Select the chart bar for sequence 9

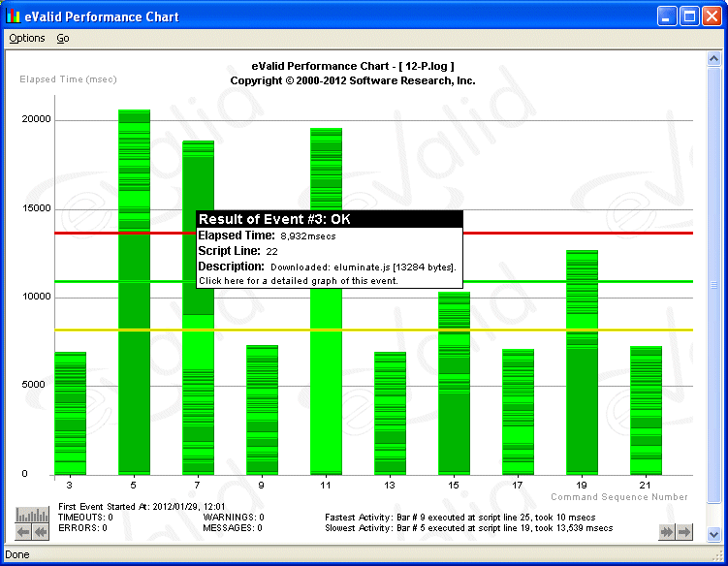263,410
